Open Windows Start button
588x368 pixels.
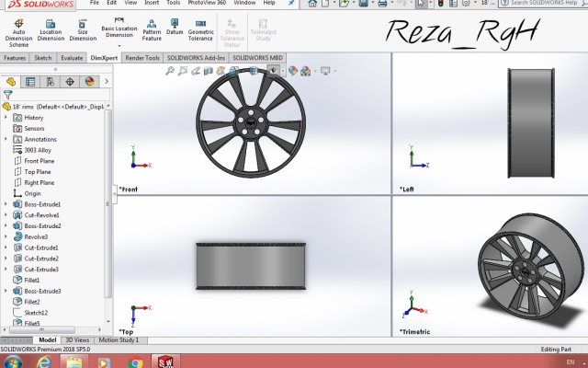[13, 362]
